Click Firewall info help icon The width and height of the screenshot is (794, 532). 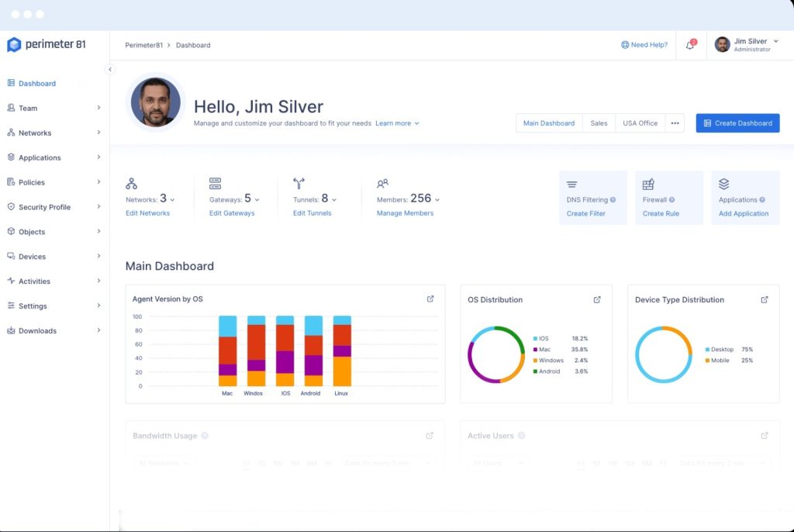(x=671, y=199)
